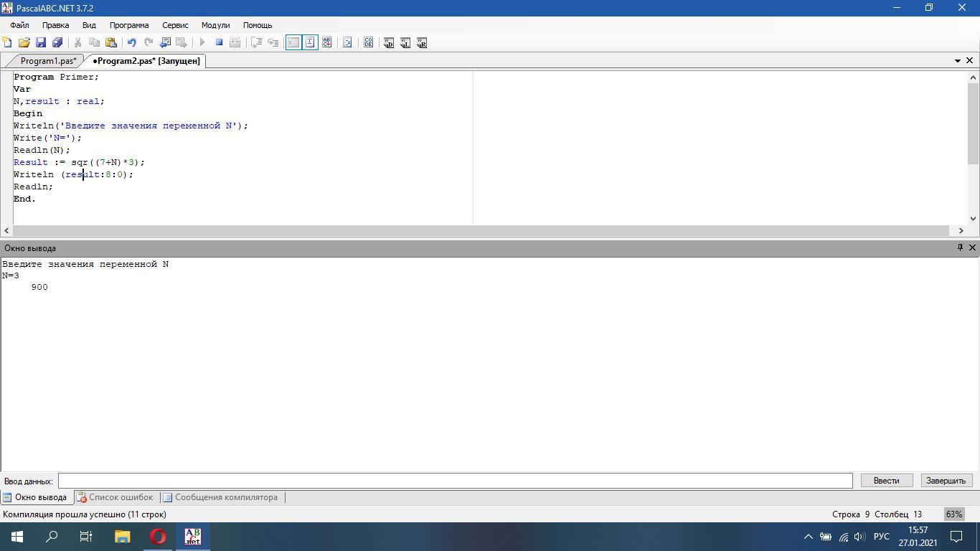Open a file using the folder icon

tap(24, 42)
